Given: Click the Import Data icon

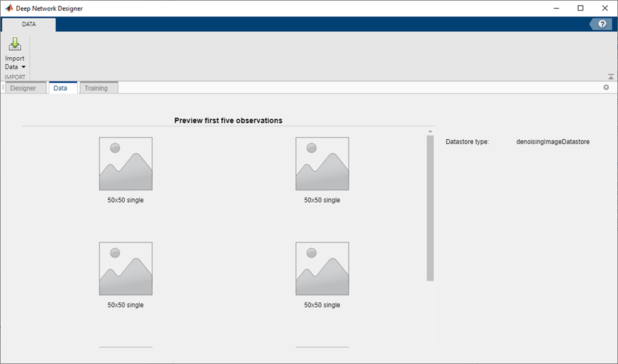Looking at the screenshot, I should (x=15, y=44).
